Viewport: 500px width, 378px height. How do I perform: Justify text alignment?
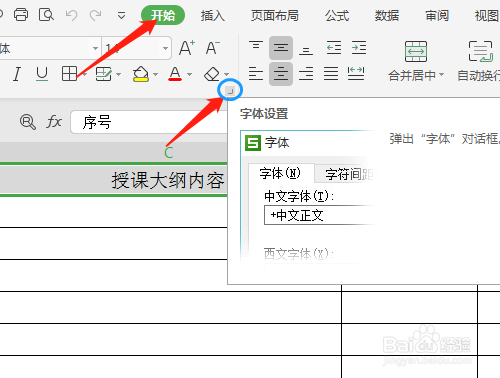(x=331, y=73)
